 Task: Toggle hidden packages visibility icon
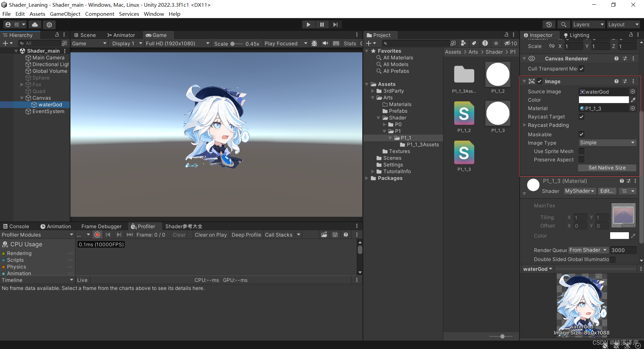(511, 43)
